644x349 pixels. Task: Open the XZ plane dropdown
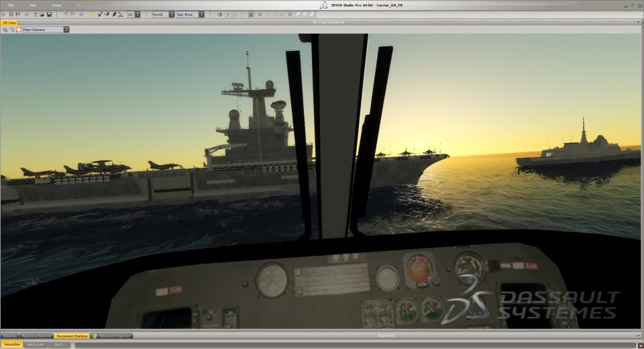pos(138,14)
